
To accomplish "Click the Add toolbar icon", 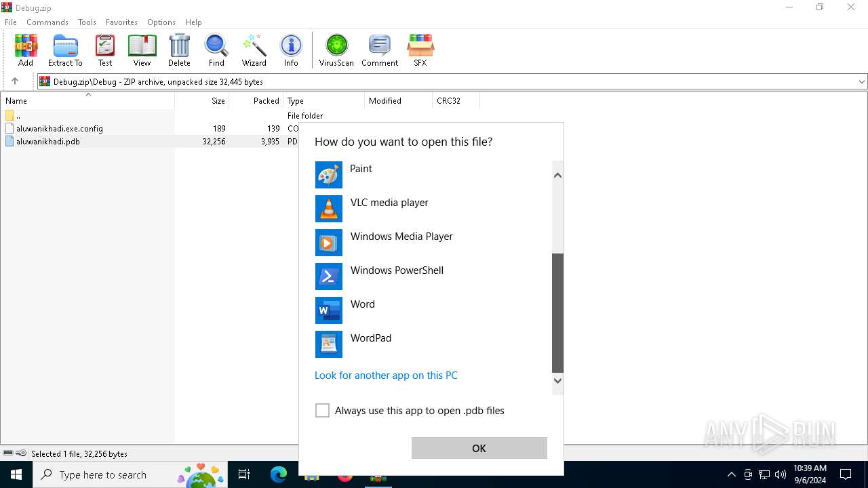I will (x=26, y=51).
